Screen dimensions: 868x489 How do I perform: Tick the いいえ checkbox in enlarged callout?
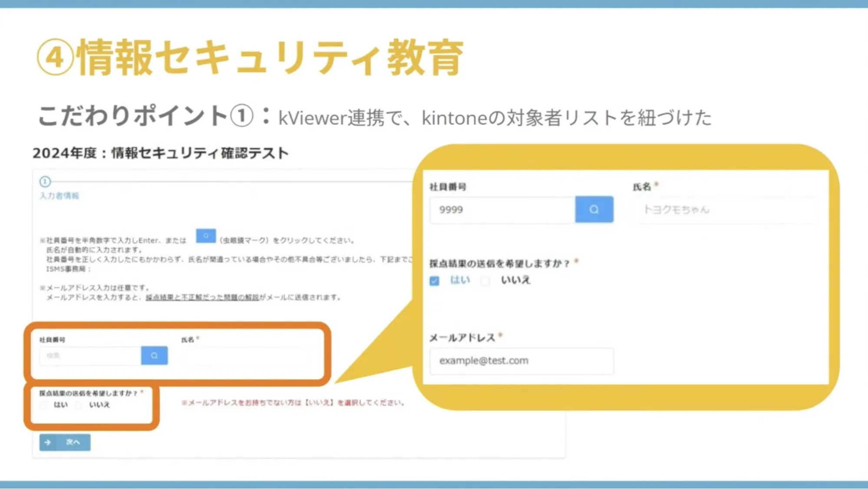click(485, 281)
